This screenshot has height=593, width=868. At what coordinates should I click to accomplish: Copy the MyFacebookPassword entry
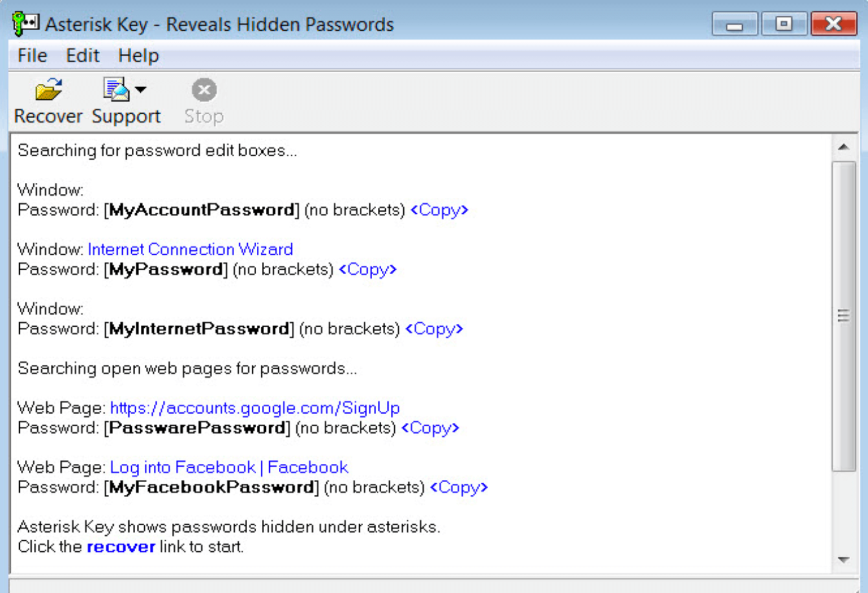point(459,487)
